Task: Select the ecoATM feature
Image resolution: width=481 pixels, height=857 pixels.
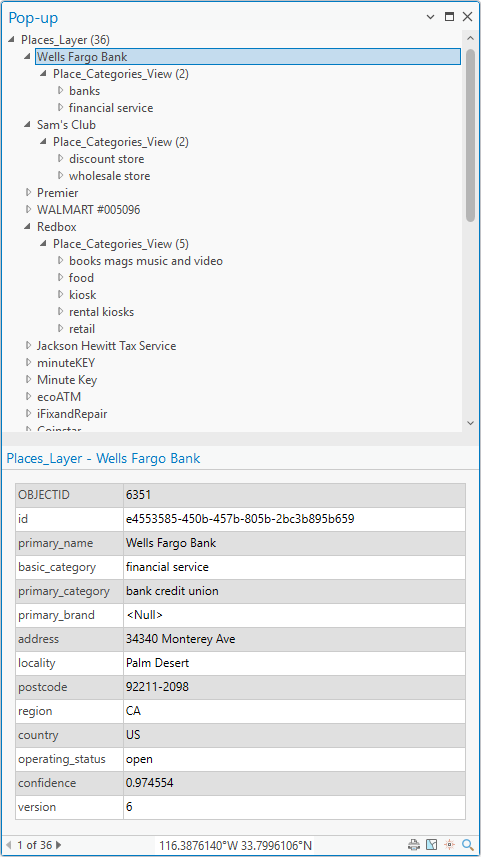Action: tap(59, 397)
